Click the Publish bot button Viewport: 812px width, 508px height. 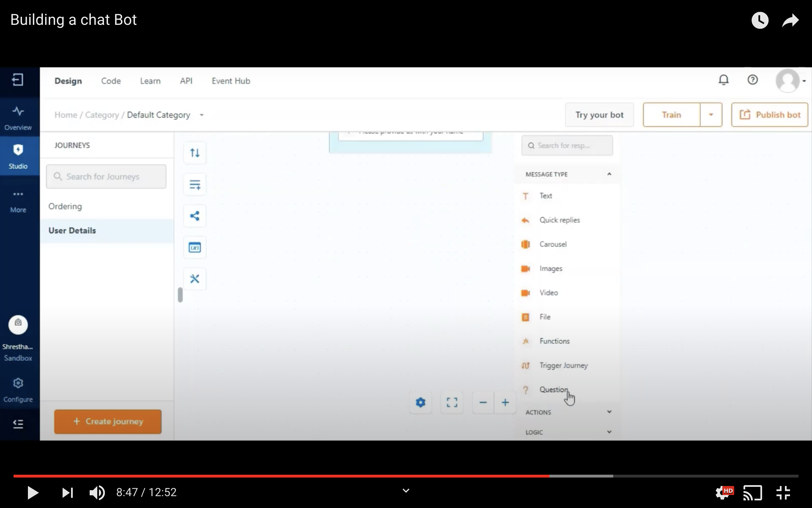point(770,115)
